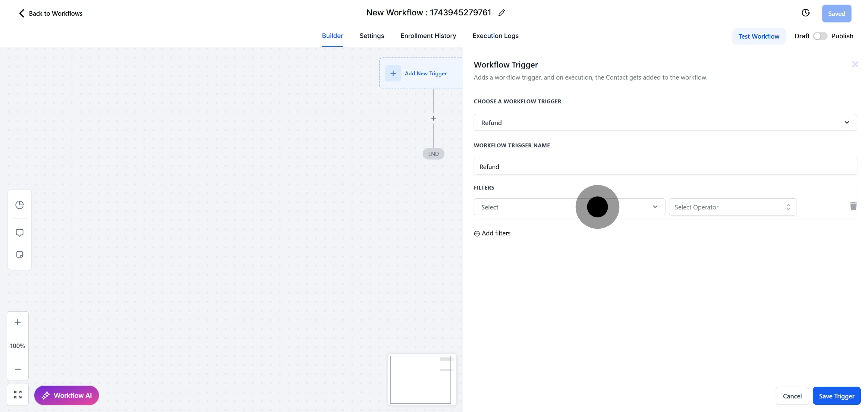Click the Workflow Trigger Name input field

coord(665,166)
